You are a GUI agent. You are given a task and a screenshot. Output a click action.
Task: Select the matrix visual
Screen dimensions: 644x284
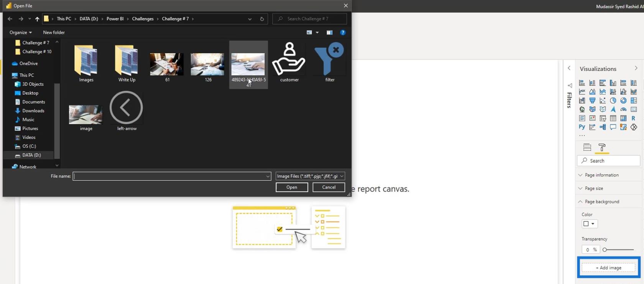pyautogui.click(x=623, y=118)
